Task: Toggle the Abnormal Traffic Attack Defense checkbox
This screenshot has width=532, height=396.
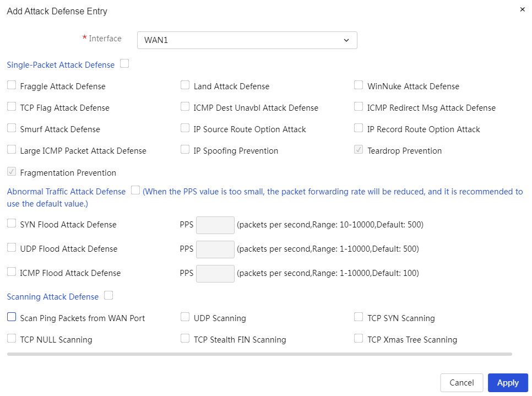Action: click(135, 190)
